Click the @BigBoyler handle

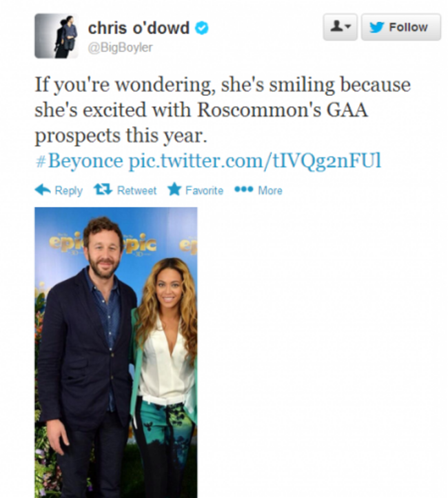point(120,48)
